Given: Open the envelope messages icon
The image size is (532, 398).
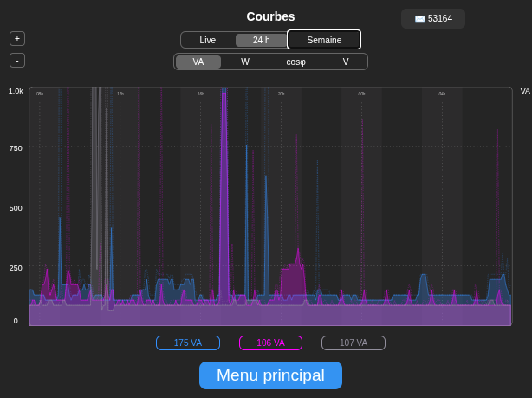Looking at the screenshot, I should tap(419, 19).
